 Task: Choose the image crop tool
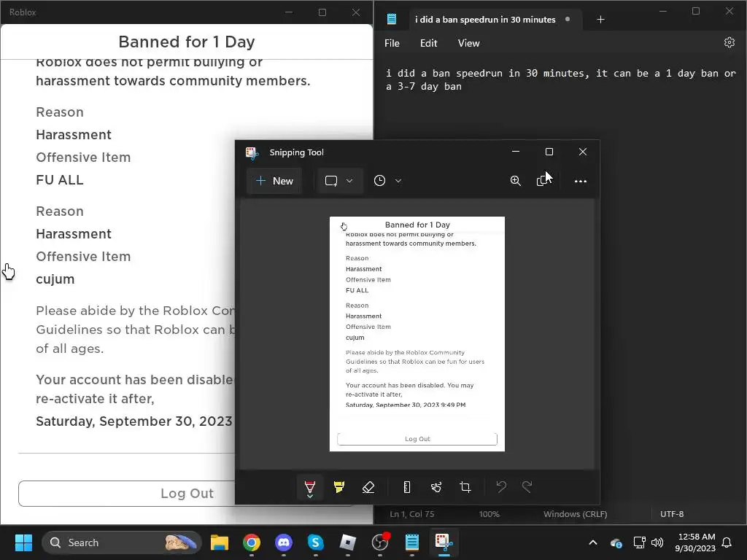tap(465, 487)
